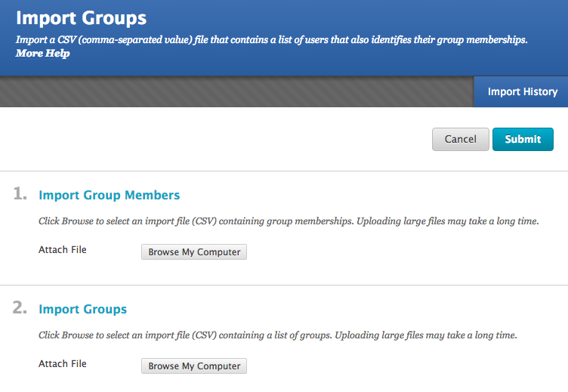Click the divider line above step 1
Image resolution: width=568 pixels, height=392 pixels.
[x=284, y=171]
